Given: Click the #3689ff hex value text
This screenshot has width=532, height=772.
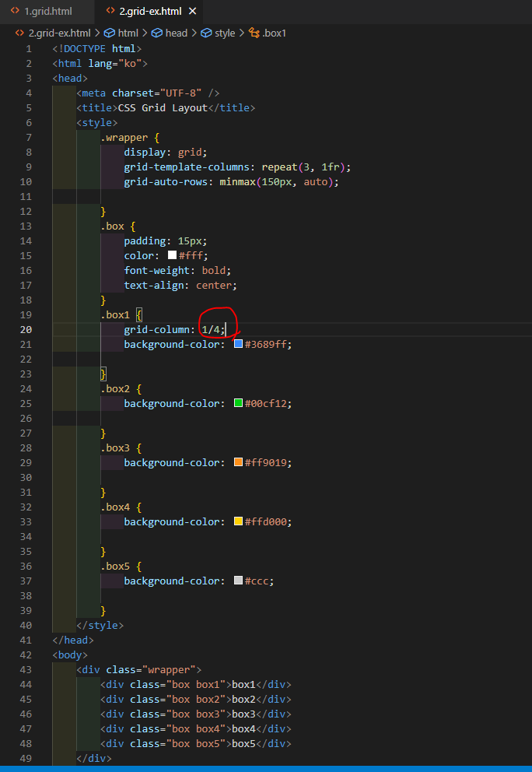Looking at the screenshot, I should pos(265,344).
